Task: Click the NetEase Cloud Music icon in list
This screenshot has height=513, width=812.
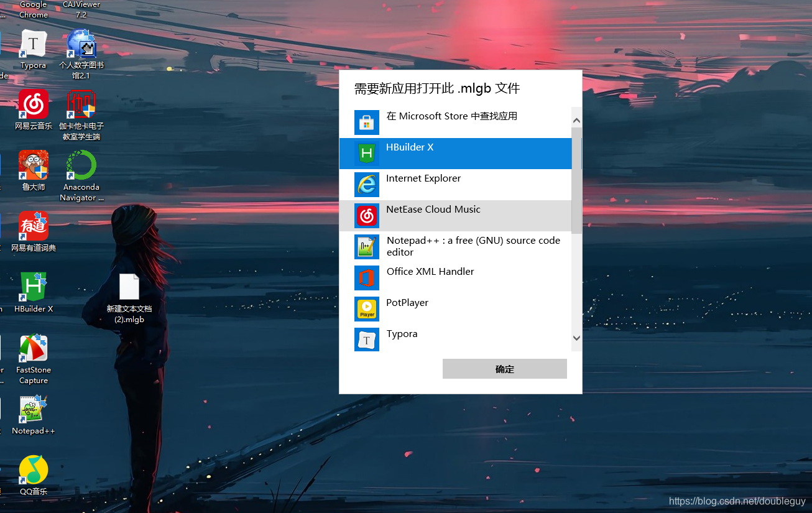Action: (x=367, y=216)
